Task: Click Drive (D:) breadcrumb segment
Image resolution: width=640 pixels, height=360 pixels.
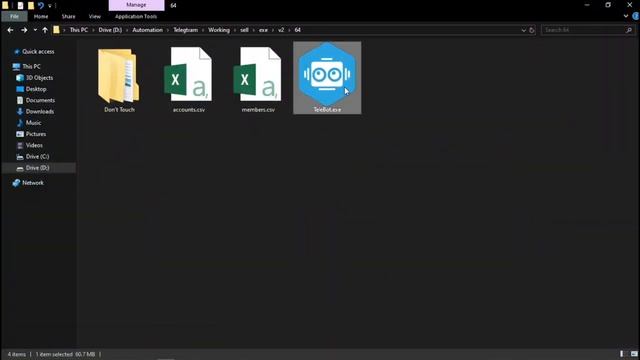Action: click(110, 30)
